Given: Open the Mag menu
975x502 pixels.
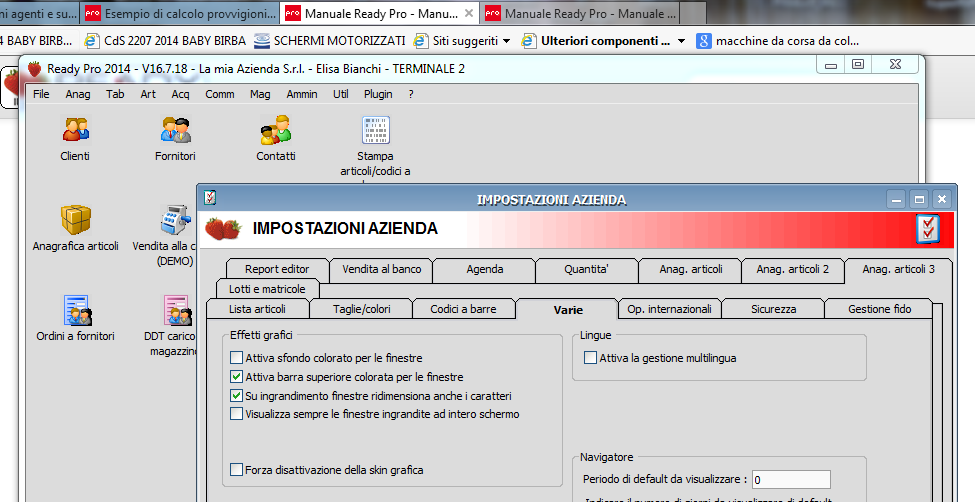Looking at the screenshot, I should [x=260, y=94].
